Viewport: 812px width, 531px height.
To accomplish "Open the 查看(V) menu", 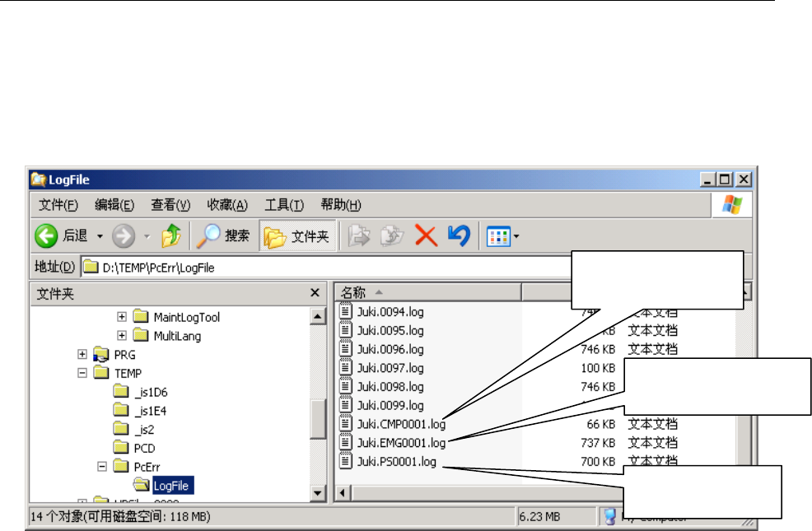I will pos(170,205).
